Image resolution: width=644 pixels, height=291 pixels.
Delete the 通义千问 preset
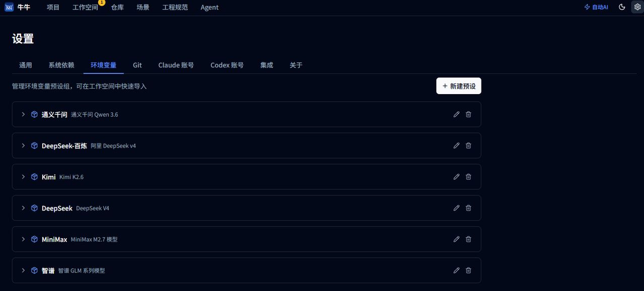pyautogui.click(x=468, y=114)
